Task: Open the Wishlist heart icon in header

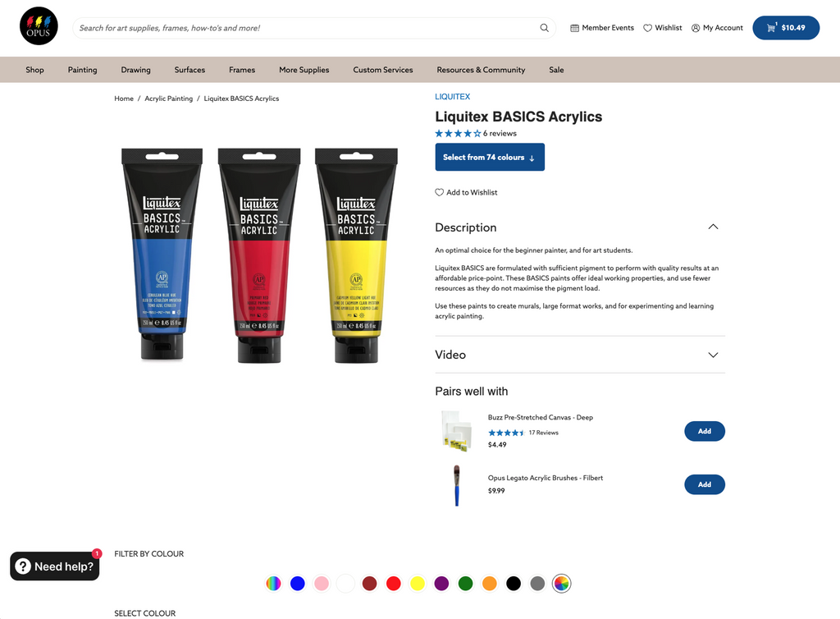Action: [648, 28]
